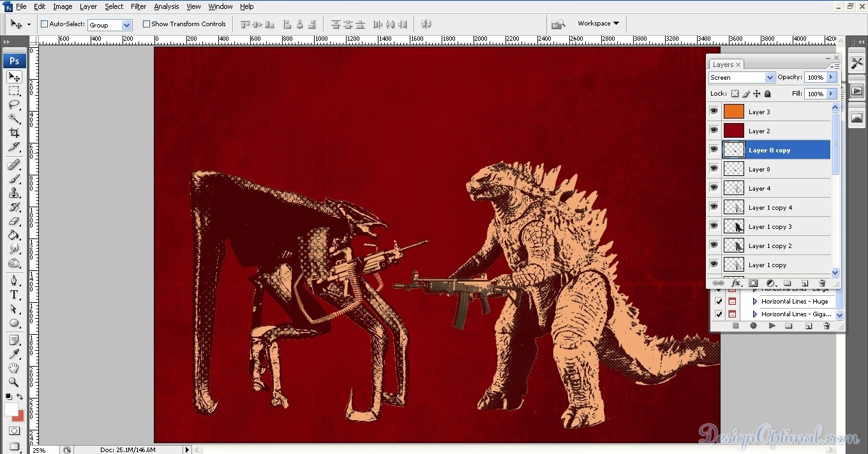Click the Opacity value field

pyautogui.click(x=815, y=77)
